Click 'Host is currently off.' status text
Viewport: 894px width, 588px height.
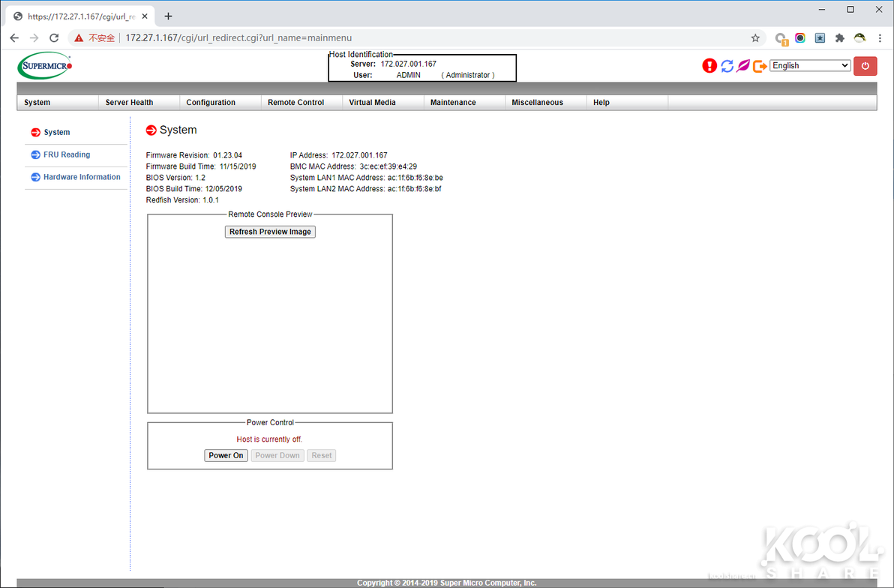[x=270, y=439]
